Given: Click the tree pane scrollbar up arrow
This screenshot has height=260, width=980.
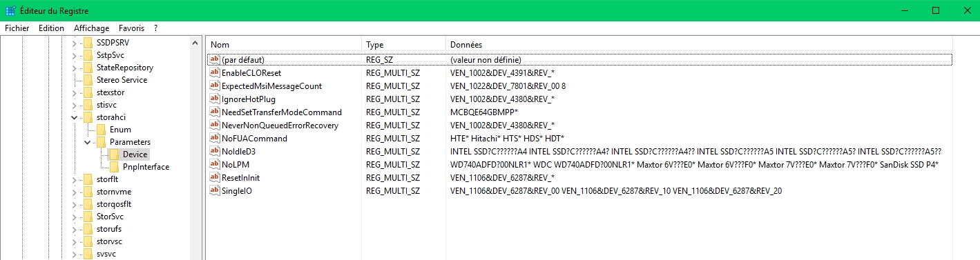Looking at the screenshot, I should point(195,43).
